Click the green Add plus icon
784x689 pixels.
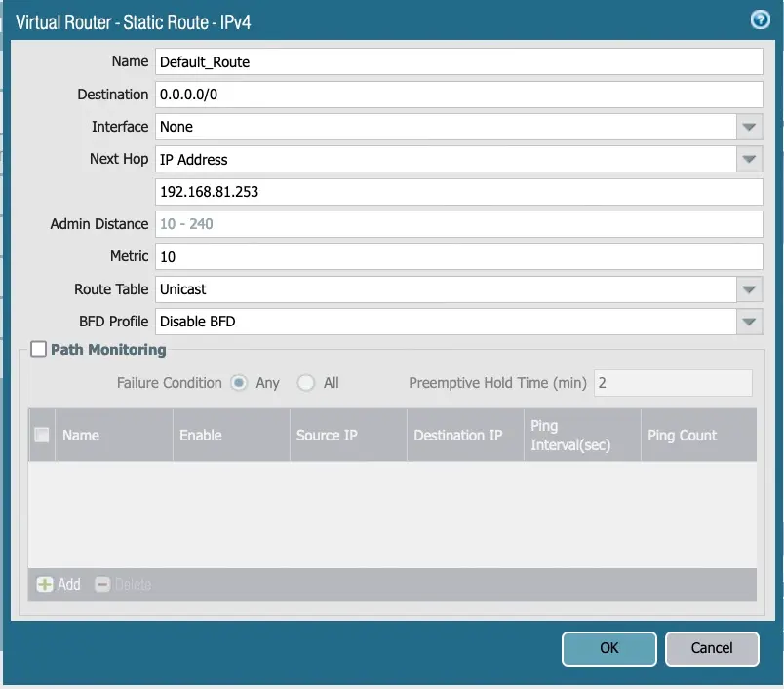(x=45, y=584)
